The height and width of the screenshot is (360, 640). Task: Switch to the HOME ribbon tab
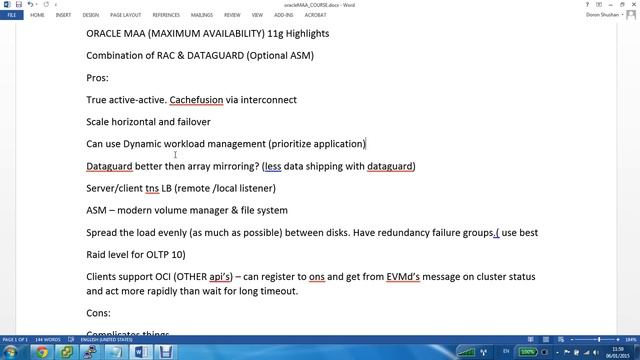pos(37,15)
